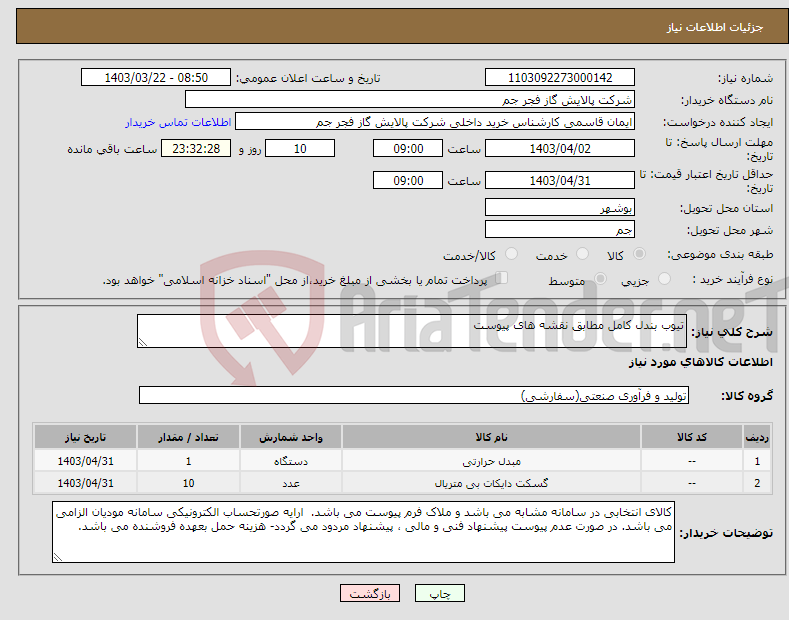Select the کالا radio button
This screenshot has height=620, width=789.
pos(639,254)
